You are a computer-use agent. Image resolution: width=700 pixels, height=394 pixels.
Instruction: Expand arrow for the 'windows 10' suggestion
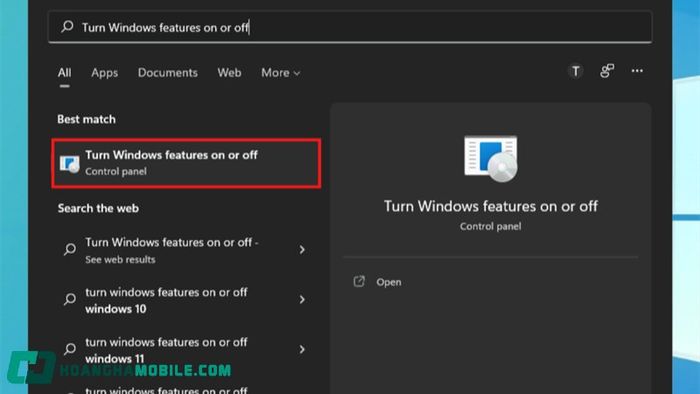click(302, 299)
